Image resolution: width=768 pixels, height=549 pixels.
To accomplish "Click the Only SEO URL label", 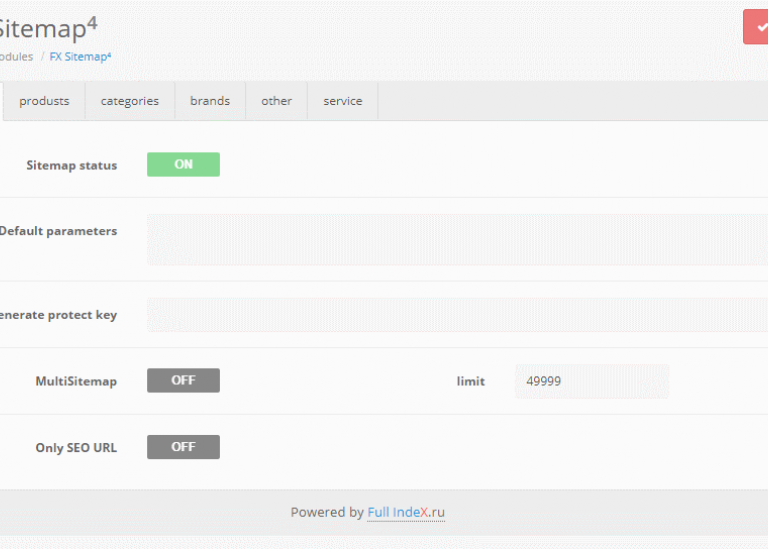I will tap(76, 448).
